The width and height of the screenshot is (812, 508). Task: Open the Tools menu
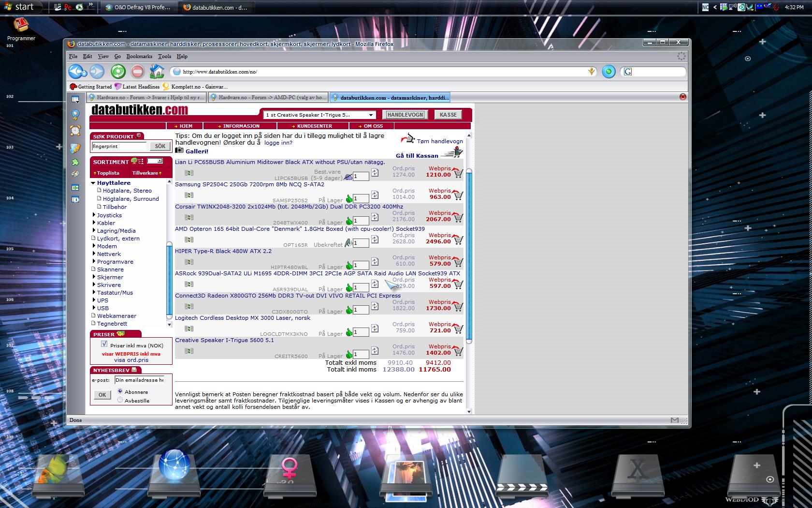point(164,56)
